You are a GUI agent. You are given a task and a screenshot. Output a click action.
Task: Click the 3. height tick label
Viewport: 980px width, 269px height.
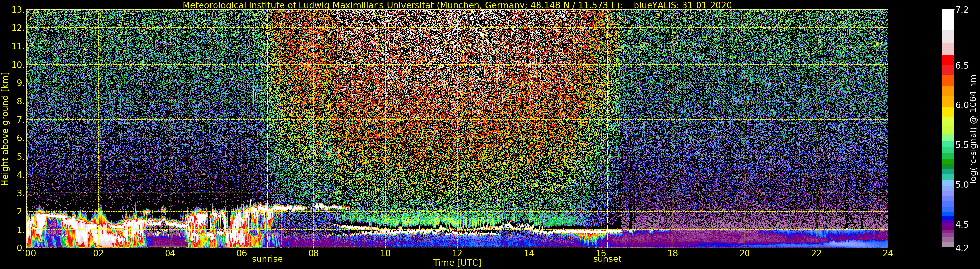(21, 193)
